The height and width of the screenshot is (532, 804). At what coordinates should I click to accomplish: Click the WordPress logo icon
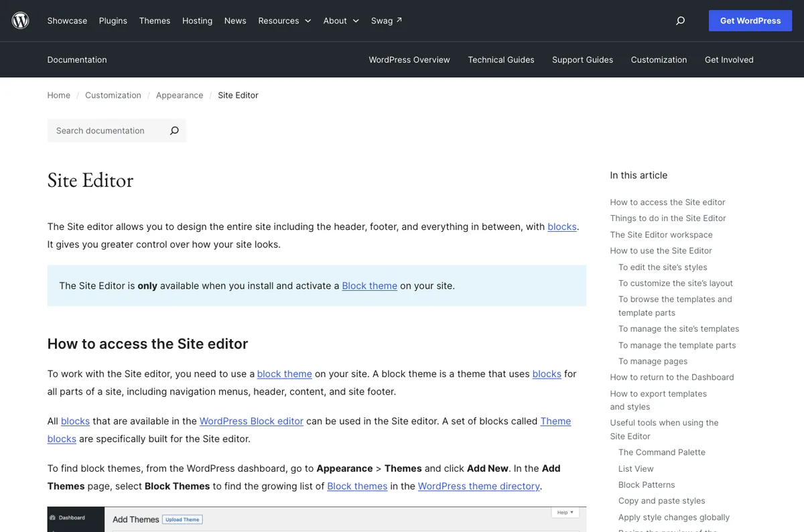click(21, 21)
